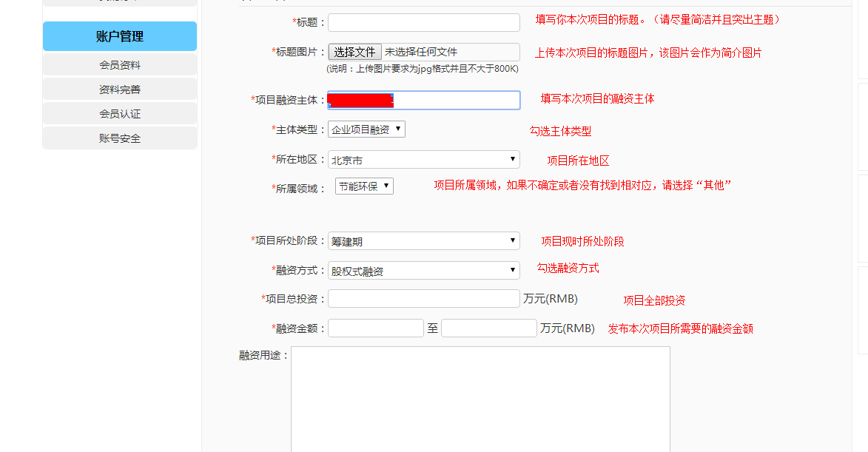Viewport: 868px width, 452px height.
Task: Click the 选择文件 upload button
Action: pyautogui.click(x=355, y=52)
